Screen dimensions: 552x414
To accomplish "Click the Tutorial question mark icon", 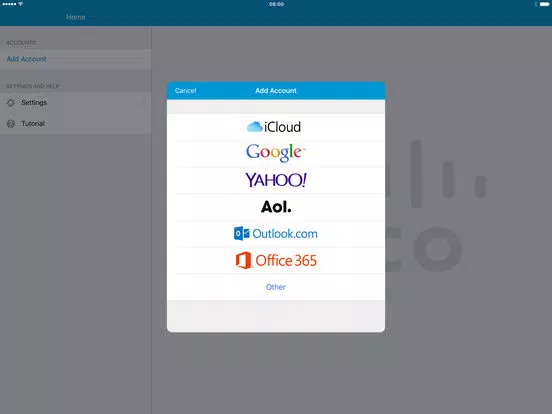I will [x=11, y=124].
